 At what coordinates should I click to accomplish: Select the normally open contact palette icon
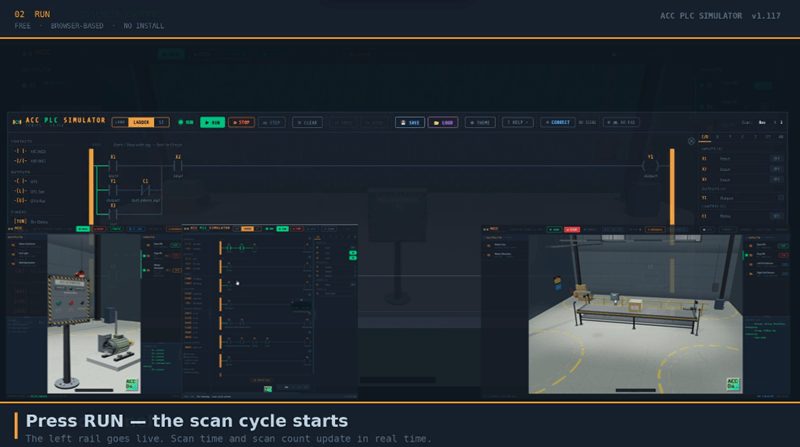click(x=20, y=152)
